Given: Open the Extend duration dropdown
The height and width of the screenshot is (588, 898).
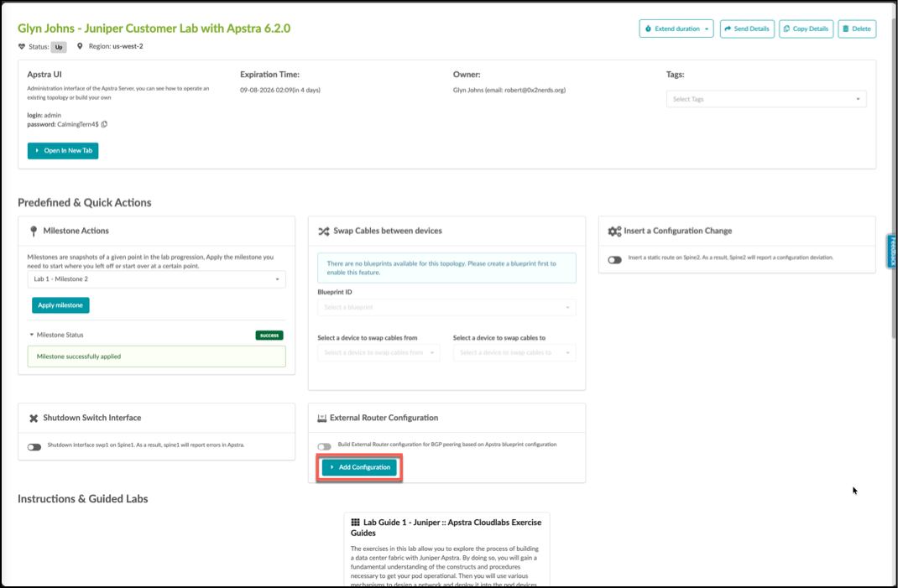Looking at the screenshot, I should pos(676,29).
